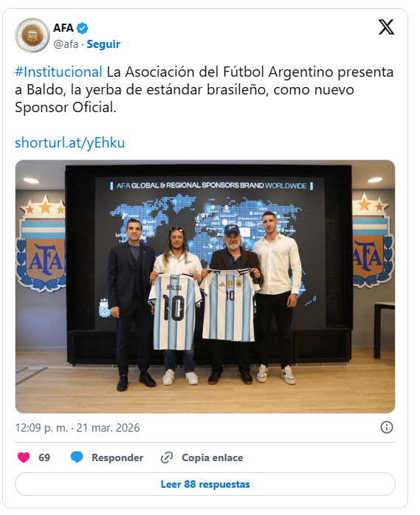Click the tweet timestamp 12:09 p. m.
Viewport: 420px width, 515px height.
coord(41,428)
